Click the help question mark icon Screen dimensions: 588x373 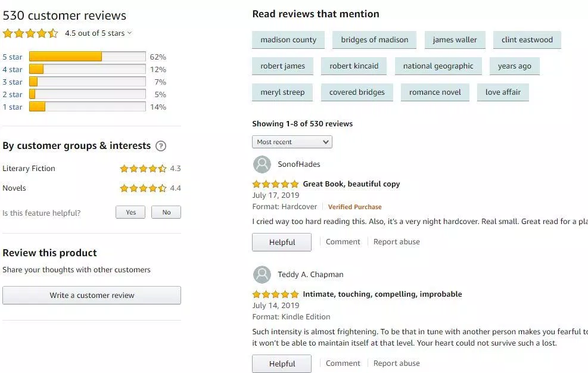[x=160, y=146]
